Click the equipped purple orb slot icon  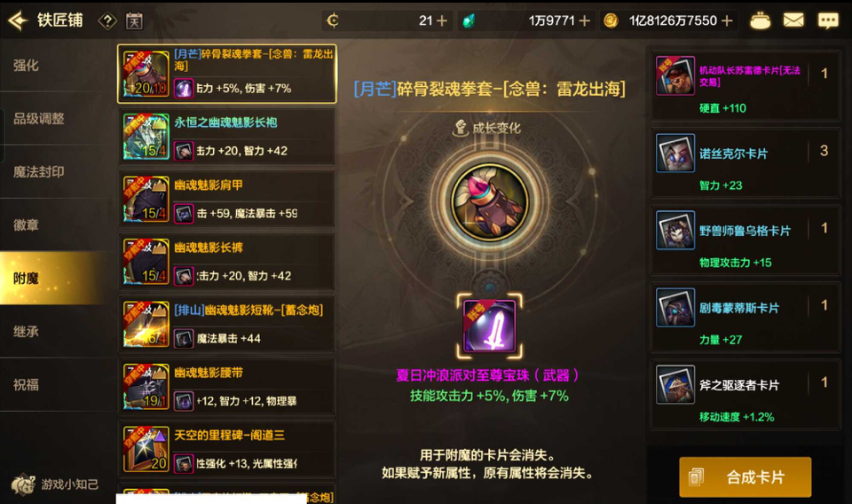tap(490, 327)
